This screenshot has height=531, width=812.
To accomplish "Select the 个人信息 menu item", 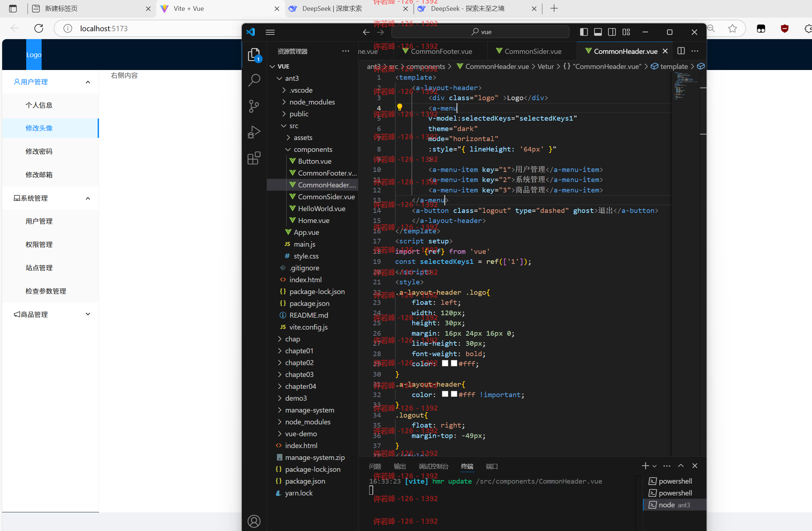I will point(51,105).
